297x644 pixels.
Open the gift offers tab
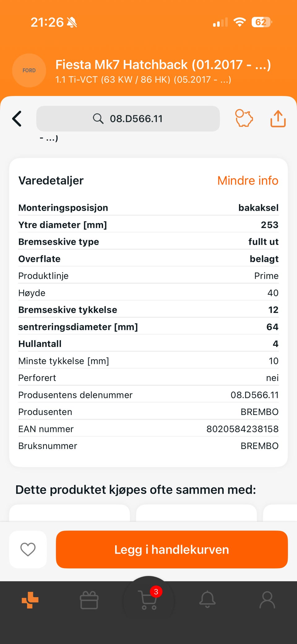[x=89, y=600]
